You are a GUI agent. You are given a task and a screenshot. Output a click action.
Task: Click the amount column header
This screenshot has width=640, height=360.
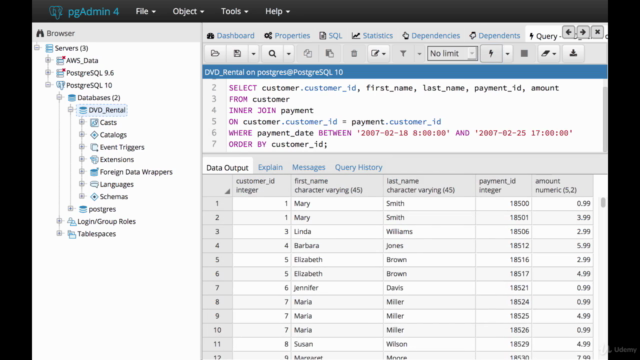point(562,185)
